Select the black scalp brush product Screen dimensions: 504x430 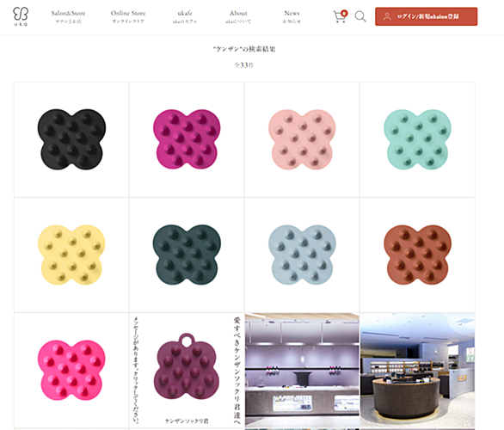click(x=71, y=139)
